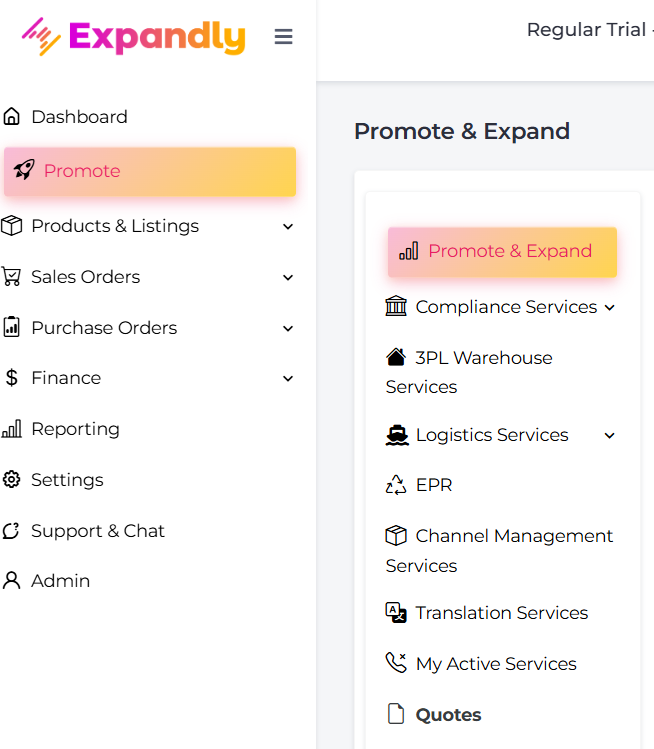Click the Sales Orders cart icon
Viewport: 654px width, 749px height.
click(x=12, y=277)
